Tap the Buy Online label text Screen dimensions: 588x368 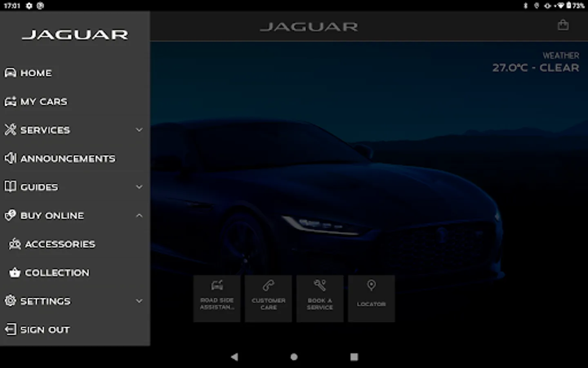52,215
